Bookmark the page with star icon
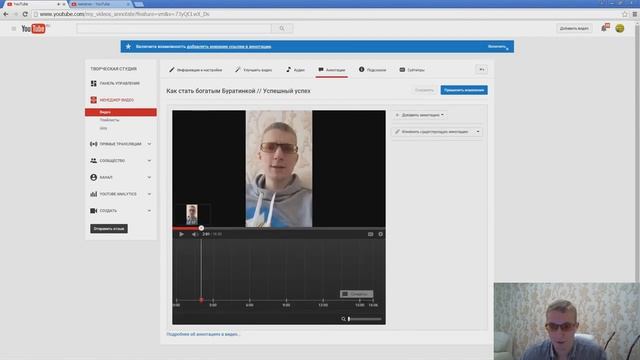The height and width of the screenshot is (360, 640). pos(624,14)
